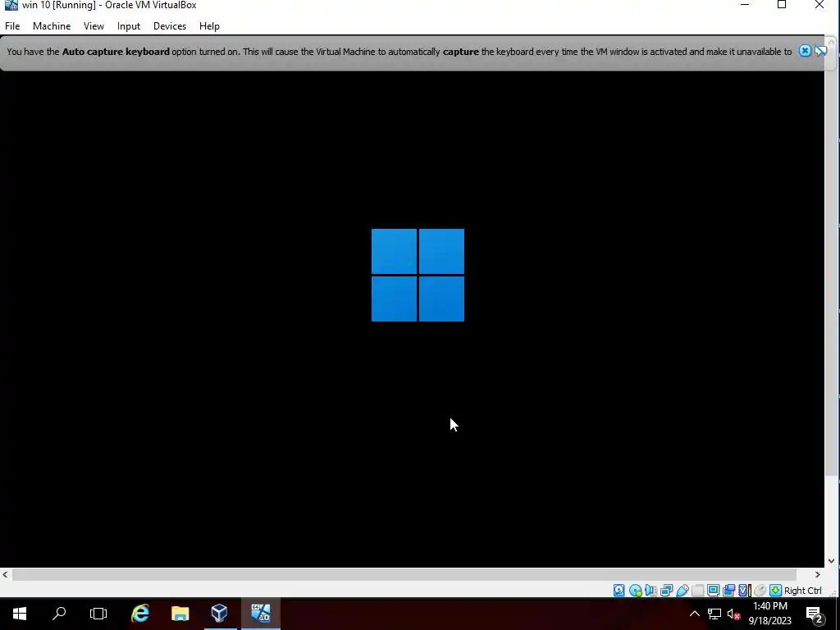Open the View menu

point(94,25)
